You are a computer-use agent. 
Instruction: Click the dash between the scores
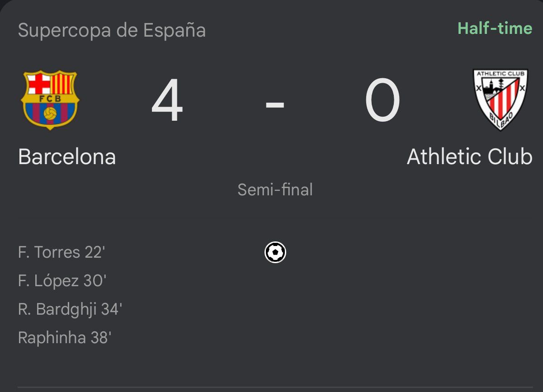pyautogui.click(x=275, y=104)
